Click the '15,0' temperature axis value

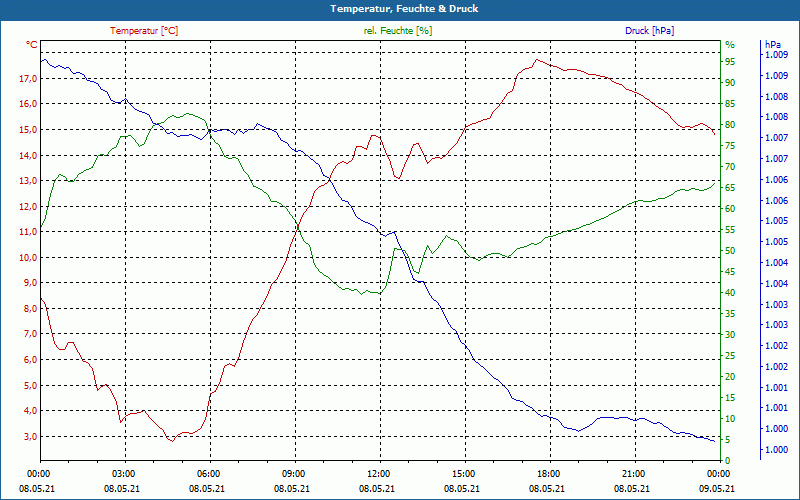(x=28, y=130)
